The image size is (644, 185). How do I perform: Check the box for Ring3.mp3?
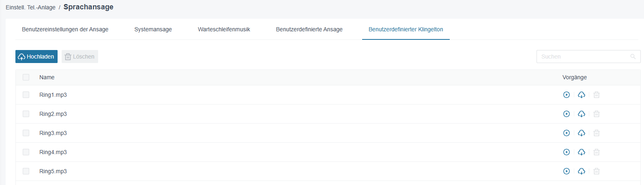coord(26,133)
